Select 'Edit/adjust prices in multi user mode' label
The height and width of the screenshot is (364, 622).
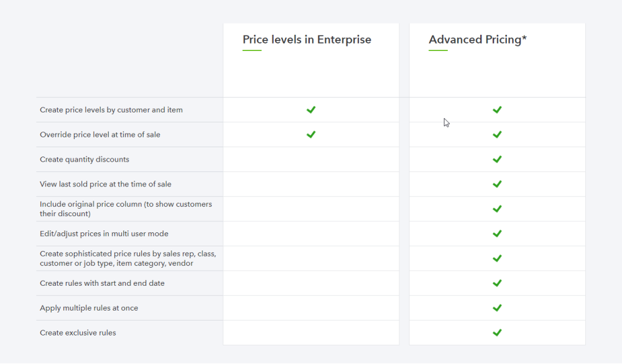coord(104,234)
